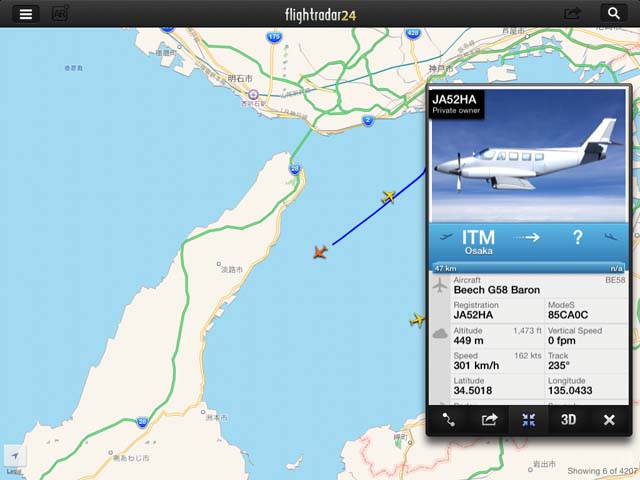Tap the top bar share icon
Image resolution: width=640 pixels, height=480 pixels.
click(x=572, y=14)
